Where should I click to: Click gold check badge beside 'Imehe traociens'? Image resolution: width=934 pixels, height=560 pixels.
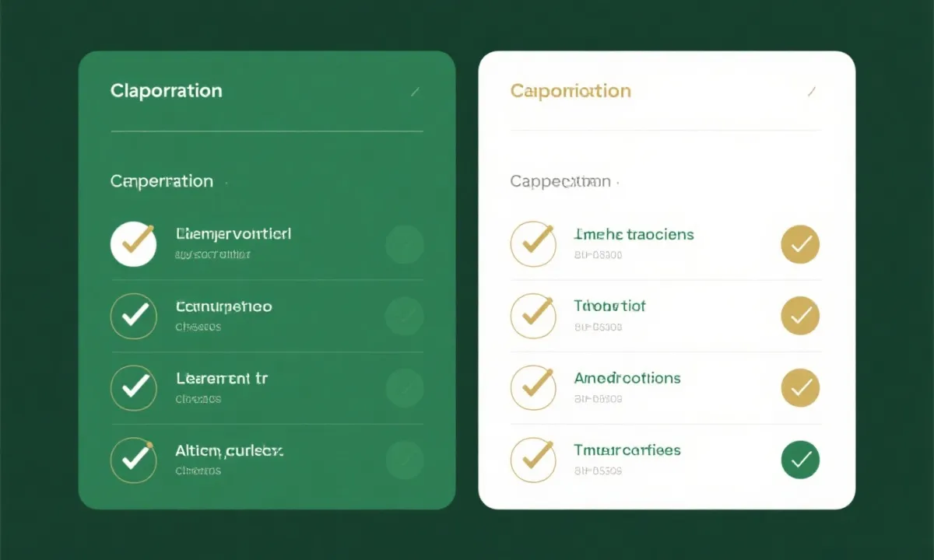tap(800, 244)
